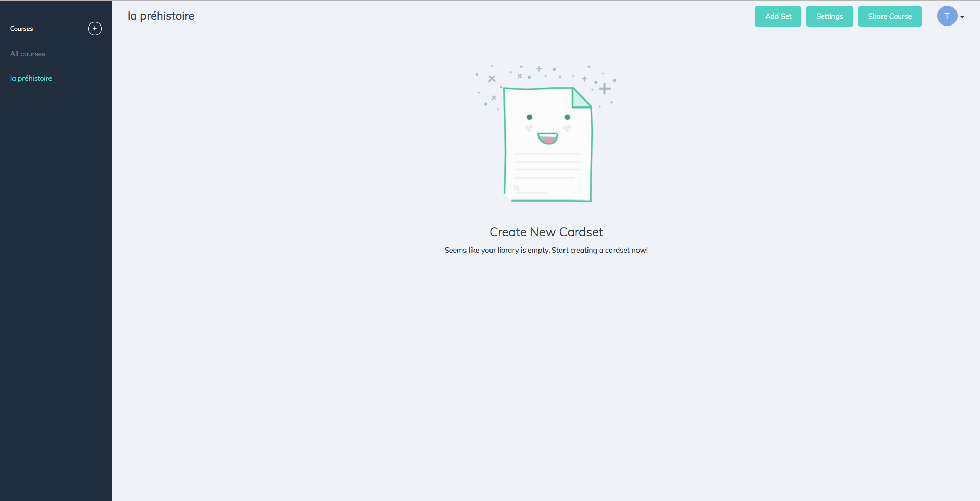Click the plus icon to add a course
The image size is (980, 501).
[95, 29]
